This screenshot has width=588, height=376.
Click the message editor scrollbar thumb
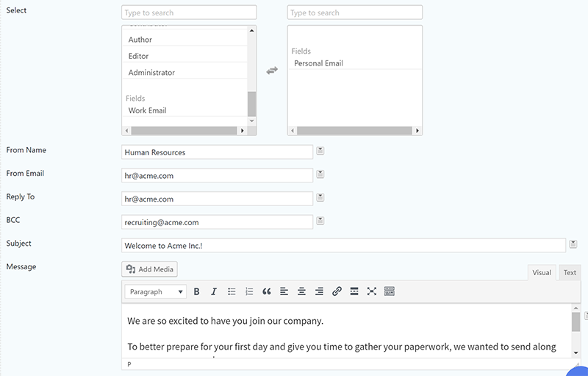pyautogui.click(x=576, y=322)
